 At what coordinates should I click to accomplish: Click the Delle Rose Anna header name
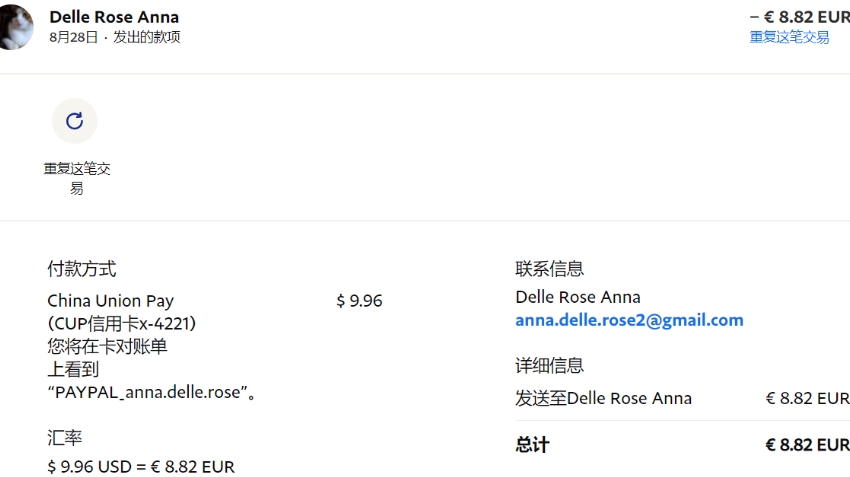point(114,17)
